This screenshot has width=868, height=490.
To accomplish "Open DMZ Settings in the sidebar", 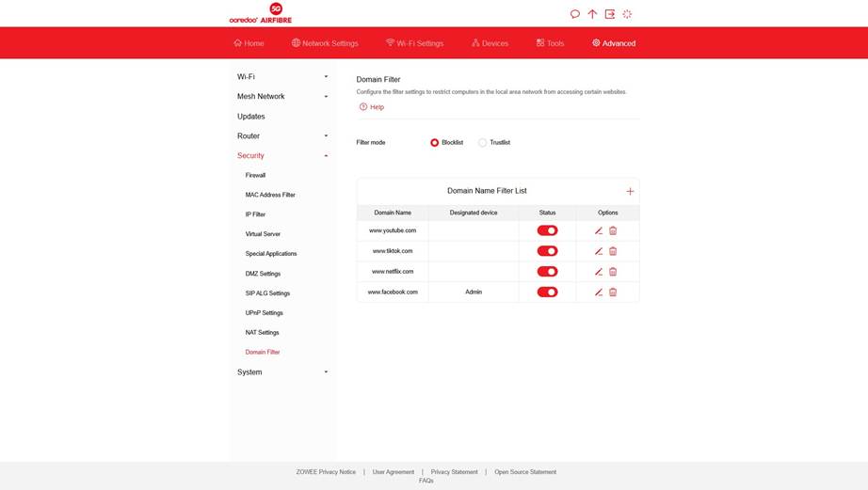I will click(263, 274).
